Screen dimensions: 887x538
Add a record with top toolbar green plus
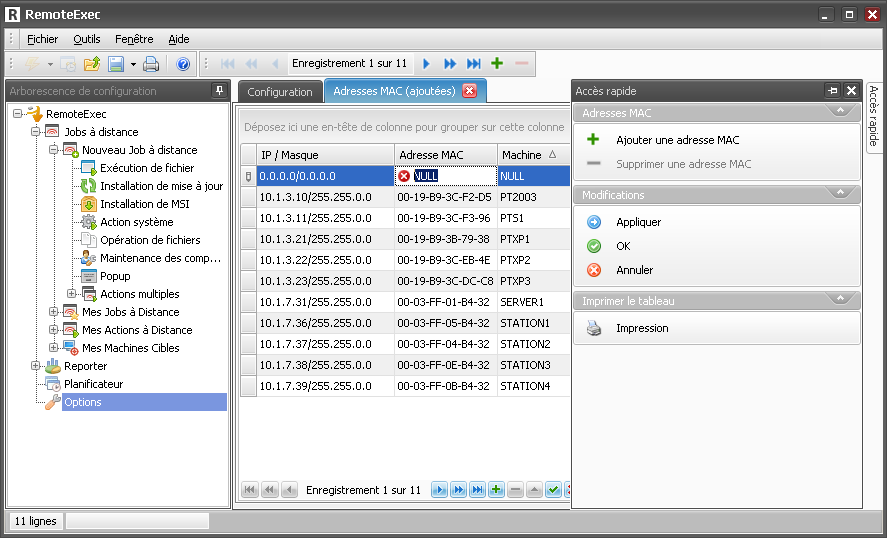(497, 63)
